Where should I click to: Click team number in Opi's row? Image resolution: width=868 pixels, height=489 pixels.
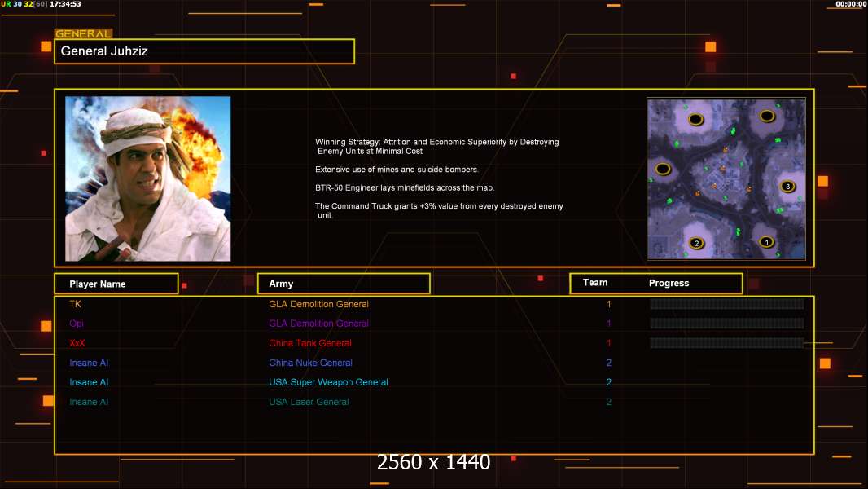point(608,324)
